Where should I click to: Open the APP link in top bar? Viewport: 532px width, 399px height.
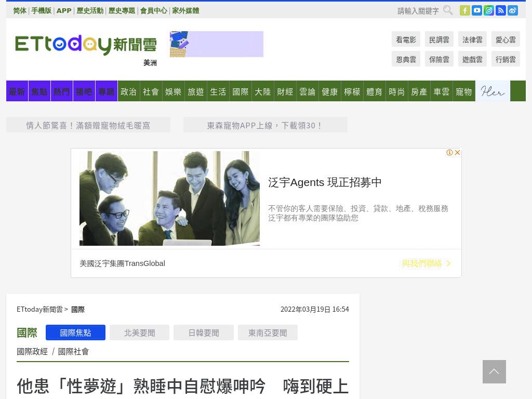coord(64,10)
